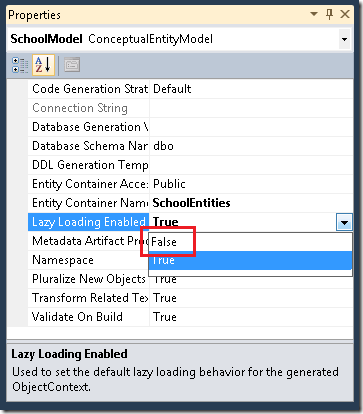Open the Properties window position menu arrow
Viewport: 363px width, 414px height.
click(314, 14)
